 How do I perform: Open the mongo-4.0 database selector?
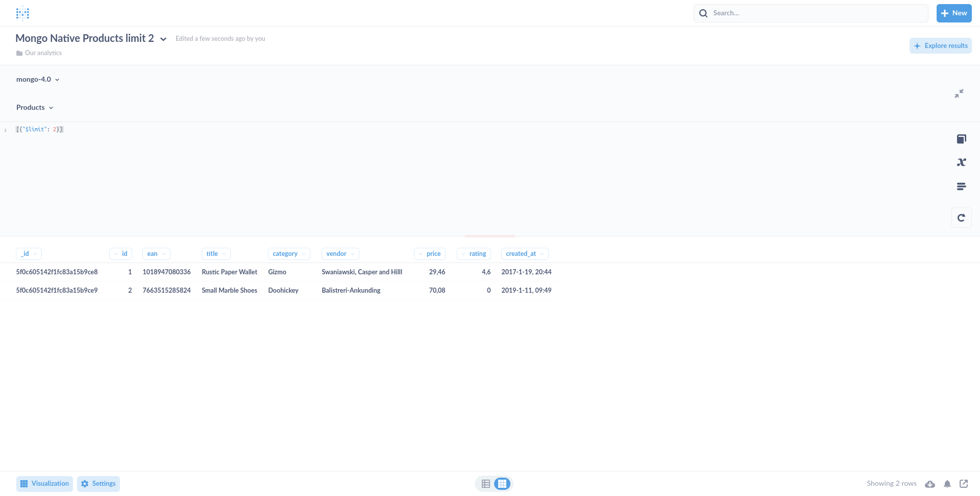[37, 79]
